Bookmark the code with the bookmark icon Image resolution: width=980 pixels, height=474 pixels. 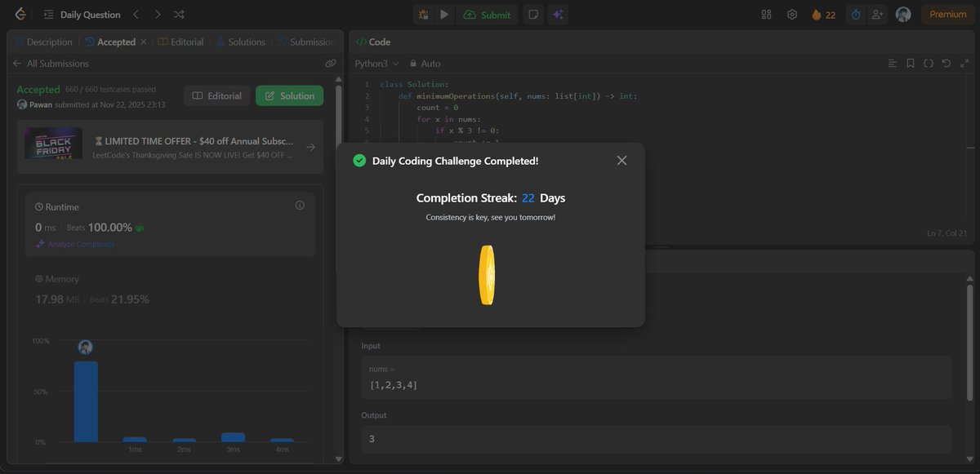click(910, 63)
